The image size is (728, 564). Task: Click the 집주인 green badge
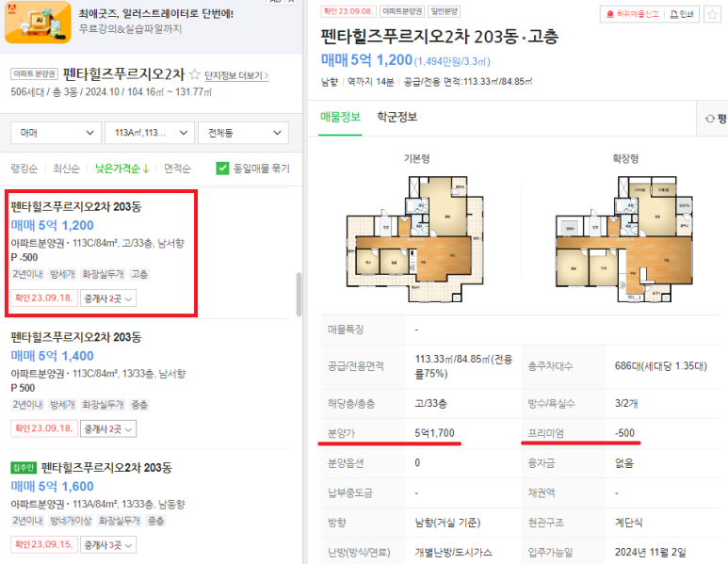(x=24, y=467)
